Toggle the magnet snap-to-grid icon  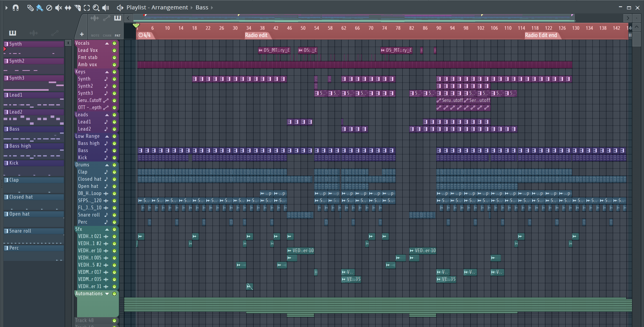coord(15,8)
